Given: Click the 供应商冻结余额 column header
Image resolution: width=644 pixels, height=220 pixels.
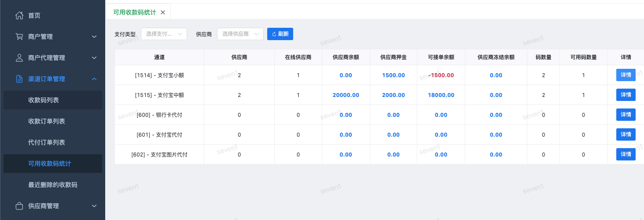Looking at the screenshot, I should tap(496, 57).
